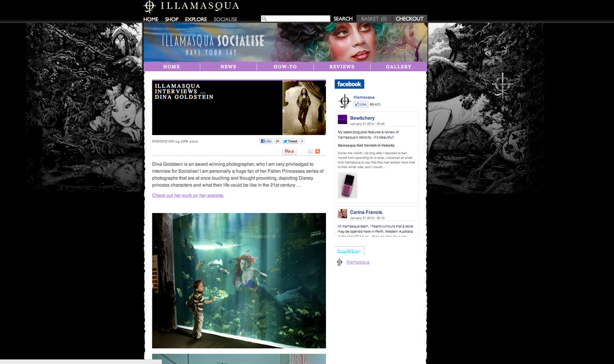Open Bewitchery's Facebook profile link
This screenshot has height=364, width=614.
pyautogui.click(x=362, y=118)
